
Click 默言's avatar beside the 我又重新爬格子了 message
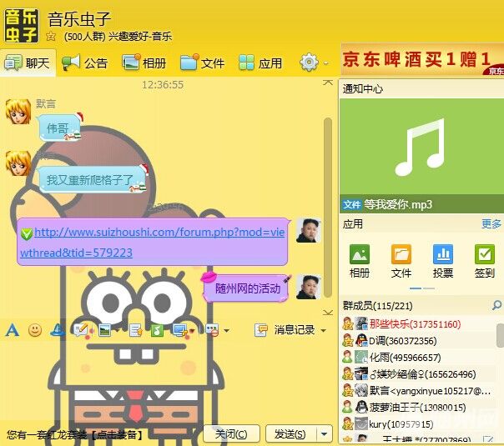tap(18, 163)
